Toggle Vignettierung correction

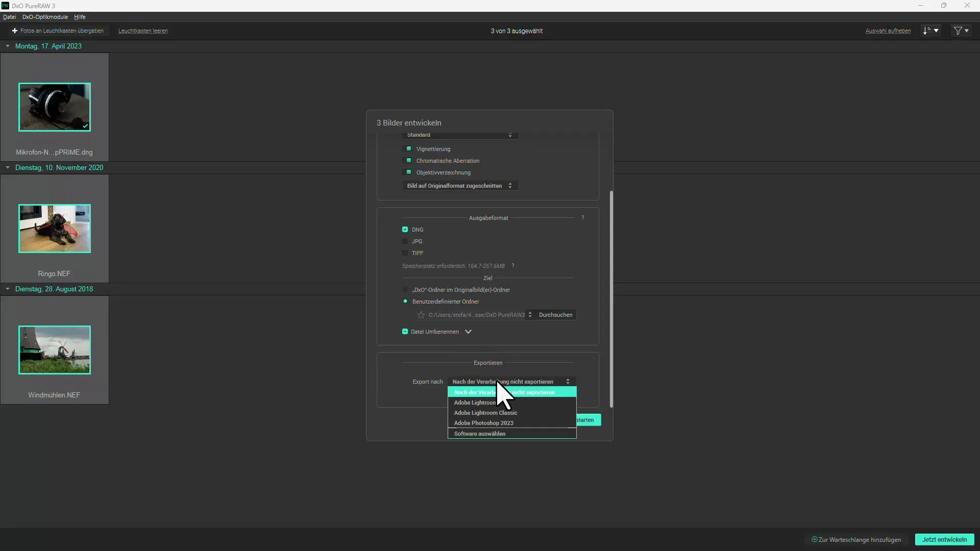pos(408,149)
